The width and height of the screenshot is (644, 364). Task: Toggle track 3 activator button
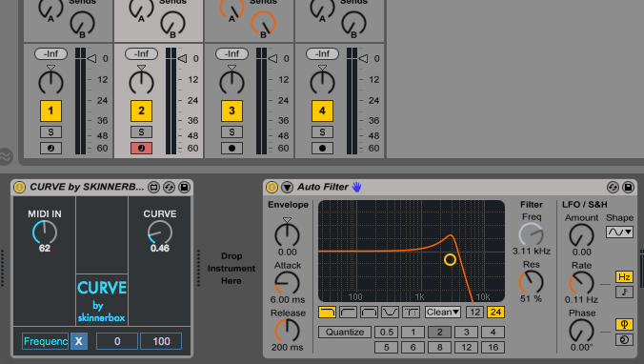pos(231,111)
